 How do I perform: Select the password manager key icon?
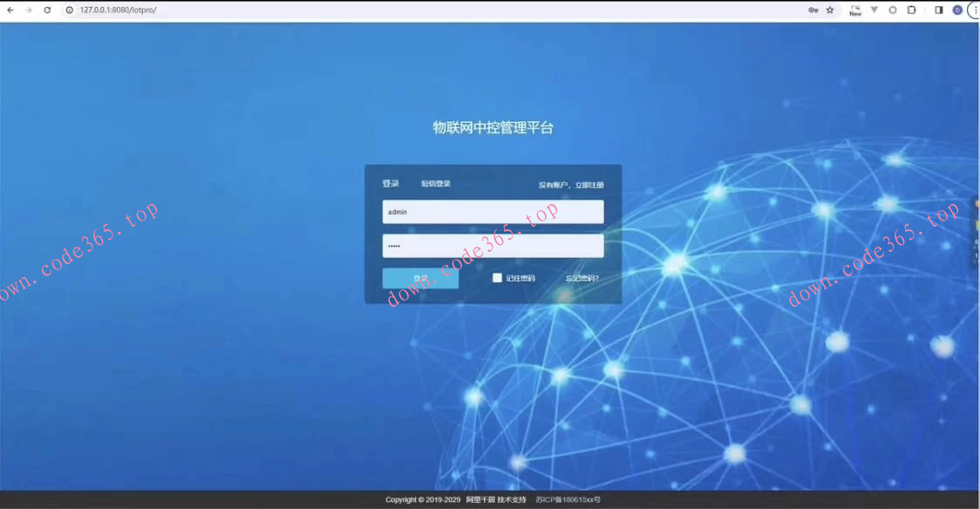click(x=813, y=10)
